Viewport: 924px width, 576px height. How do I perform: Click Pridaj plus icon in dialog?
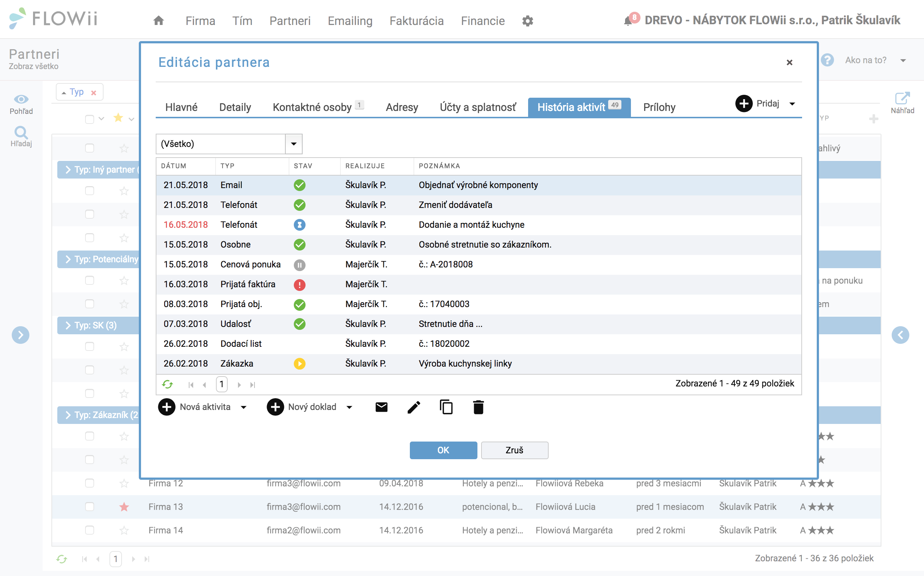(744, 103)
